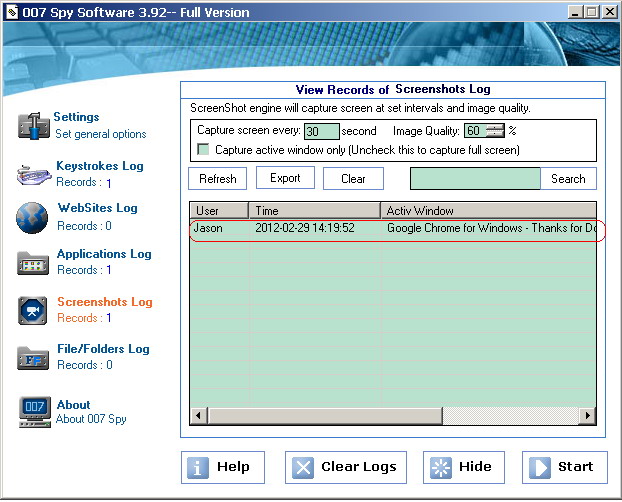Image resolution: width=622 pixels, height=502 pixels.
Task: Open the File/Folders Log section
Action: [103, 349]
